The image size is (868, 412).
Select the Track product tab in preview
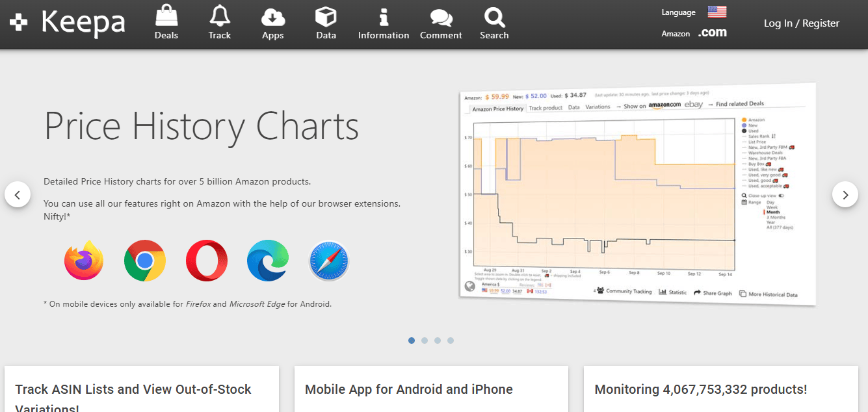pos(546,108)
